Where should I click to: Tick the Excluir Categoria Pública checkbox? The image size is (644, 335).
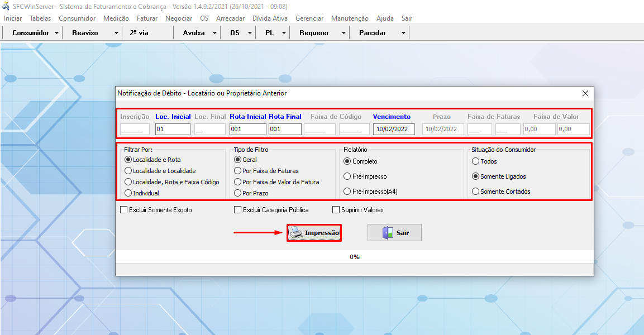tap(237, 210)
